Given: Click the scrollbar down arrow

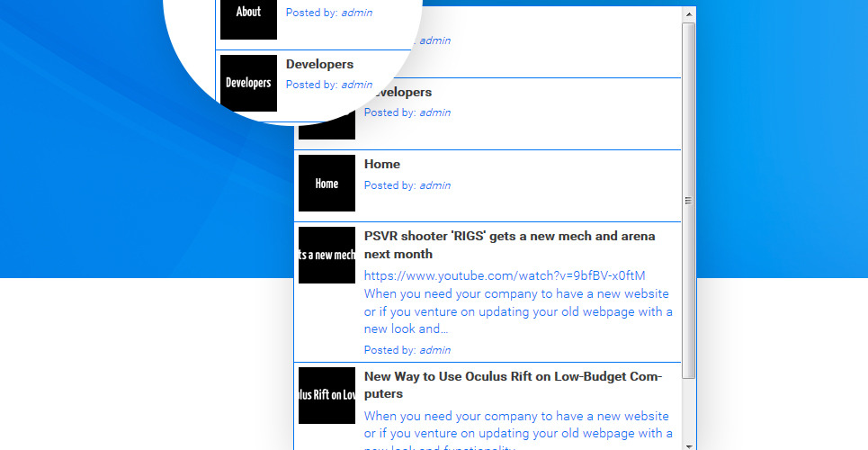Looking at the screenshot, I should tap(689, 444).
